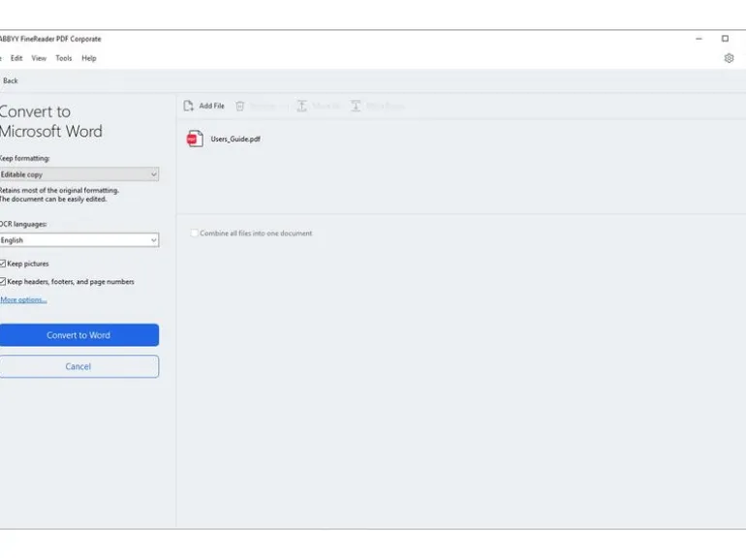This screenshot has height=560, width=746.
Task: Click the Move Down arrow icon
Action: pyautogui.click(x=356, y=106)
